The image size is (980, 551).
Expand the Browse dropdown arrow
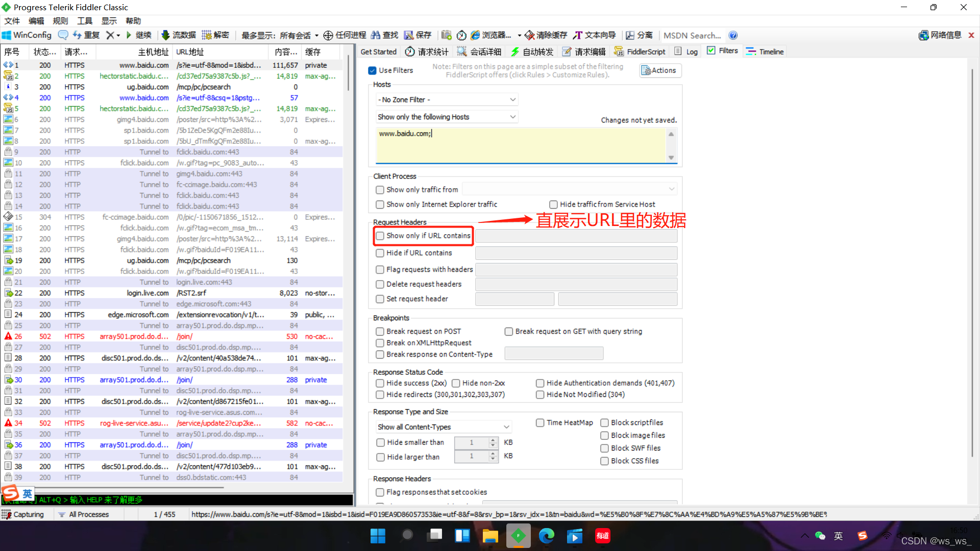tap(519, 35)
